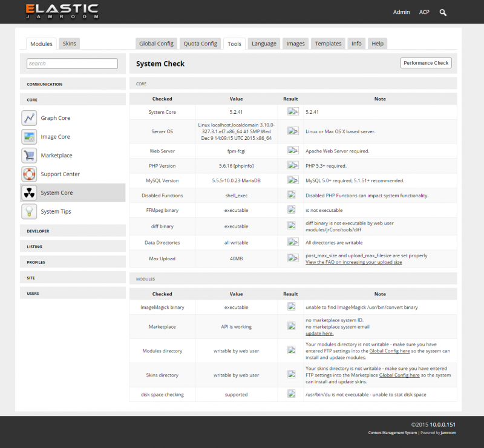Select the Image Core module icon
Screen dimensions: 484x448
[29, 137]
